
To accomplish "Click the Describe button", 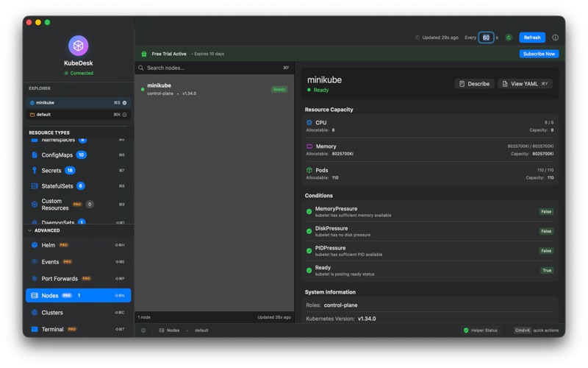I will (x=474, y=84).
